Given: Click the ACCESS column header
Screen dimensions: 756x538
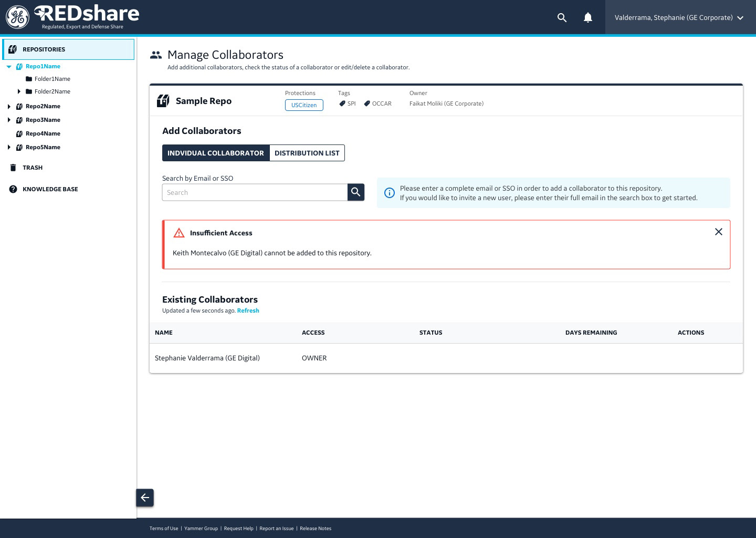Looking at the screenshot, I should 313,333.
